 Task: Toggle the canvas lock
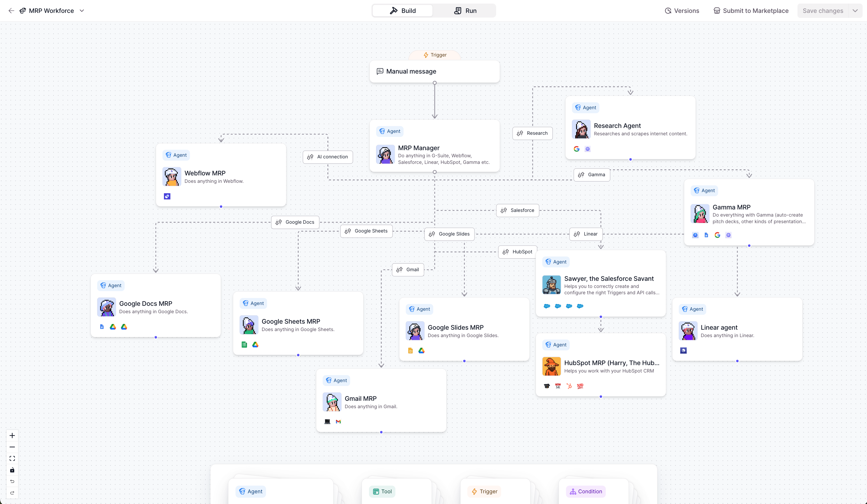coord(12,470)
